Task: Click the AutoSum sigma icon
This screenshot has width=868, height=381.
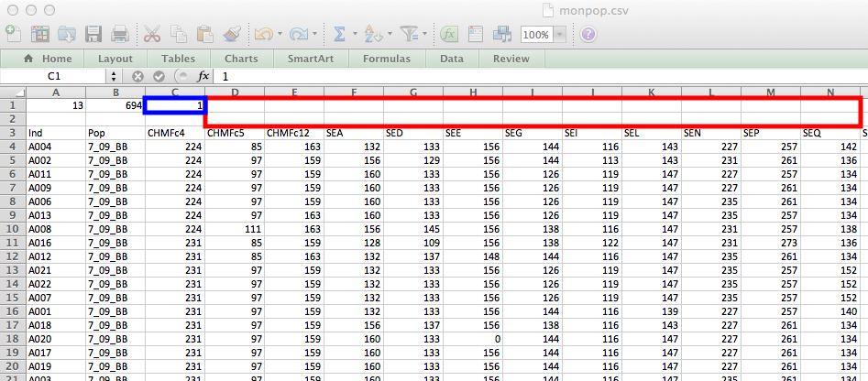Action: pos(339,34)
